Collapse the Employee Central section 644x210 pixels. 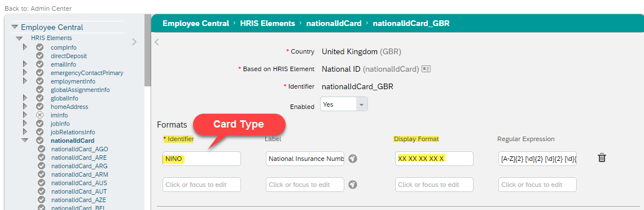[x=15, y=27]
